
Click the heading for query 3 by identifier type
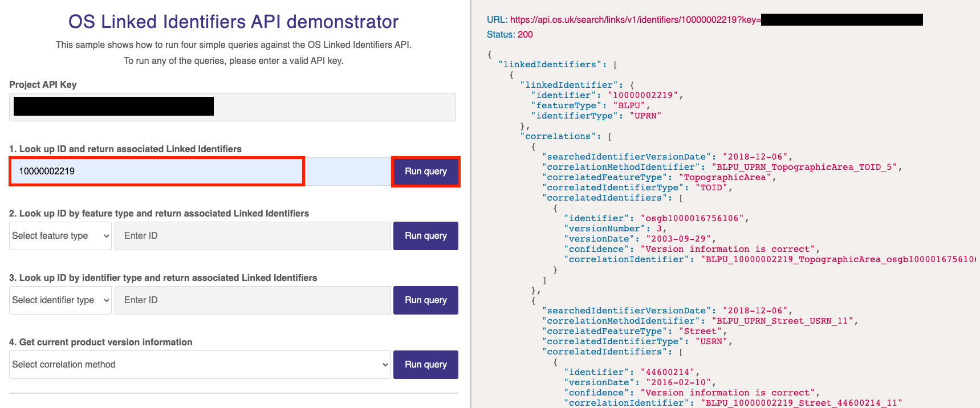point(163,278)
